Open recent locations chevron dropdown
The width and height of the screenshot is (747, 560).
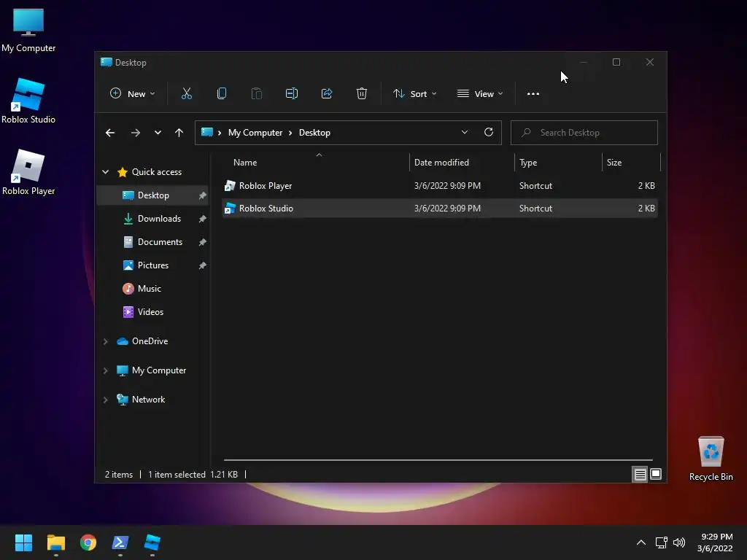(x=158, y=133)
